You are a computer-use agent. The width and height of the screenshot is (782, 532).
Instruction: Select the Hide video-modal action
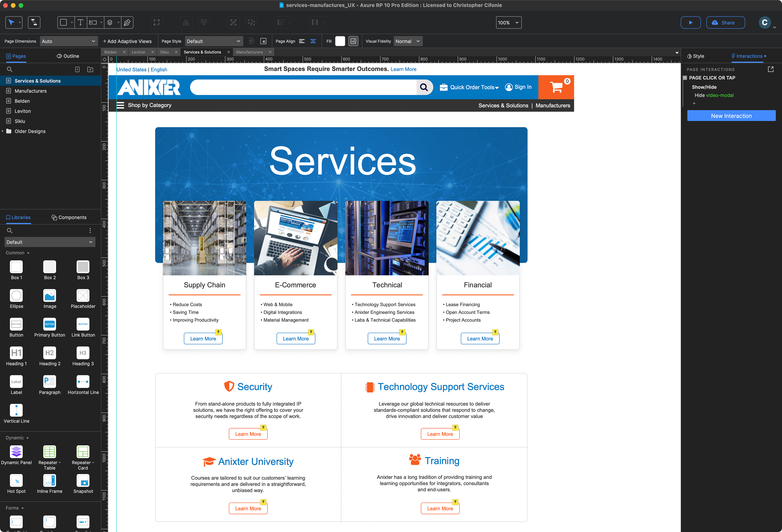(714, 95)
